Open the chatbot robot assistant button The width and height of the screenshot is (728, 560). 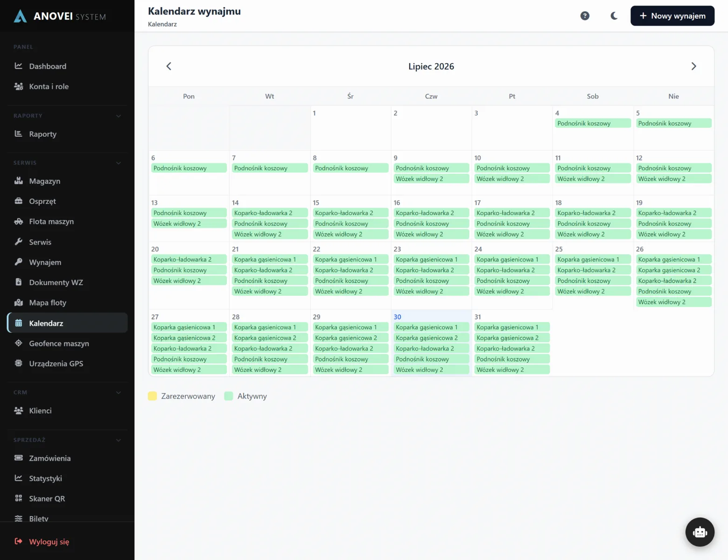[700, 532]
